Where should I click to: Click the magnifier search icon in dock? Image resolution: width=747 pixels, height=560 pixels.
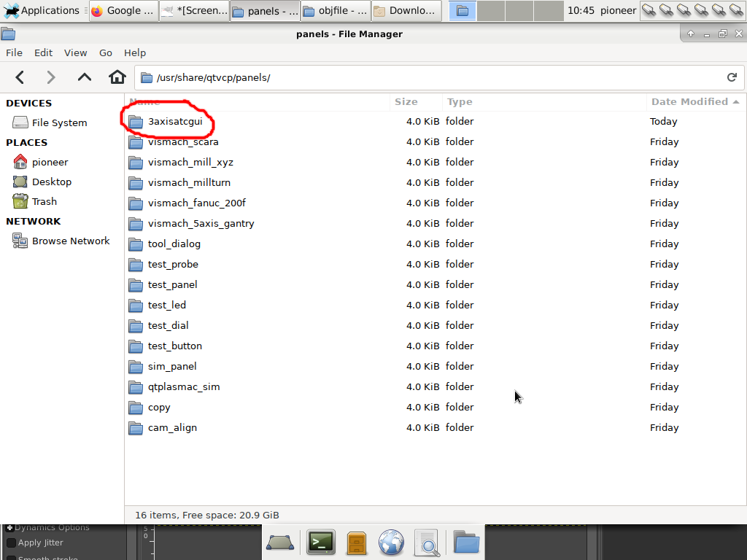(x=427, y=542)
